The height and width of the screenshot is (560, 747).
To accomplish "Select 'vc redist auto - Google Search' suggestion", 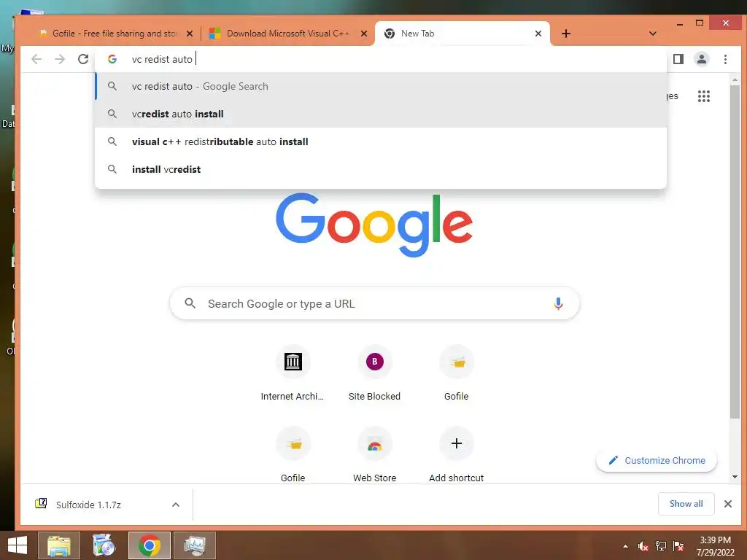I will pyautogui.click(x=381, y=86).
